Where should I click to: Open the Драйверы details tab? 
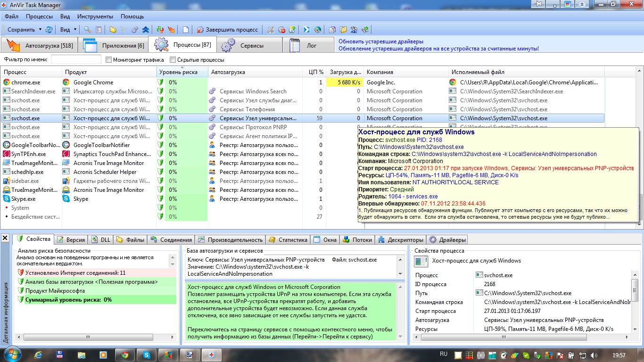[x=447, y=239]
